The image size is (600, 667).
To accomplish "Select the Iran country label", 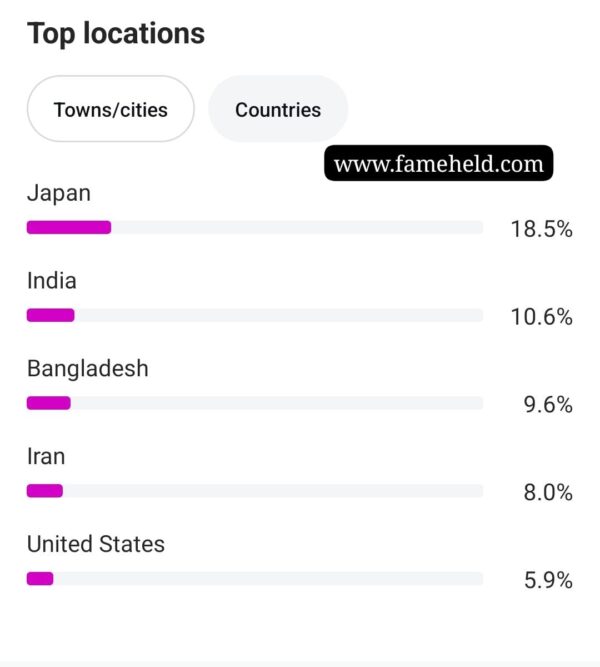I will click(x=46, y=456).
